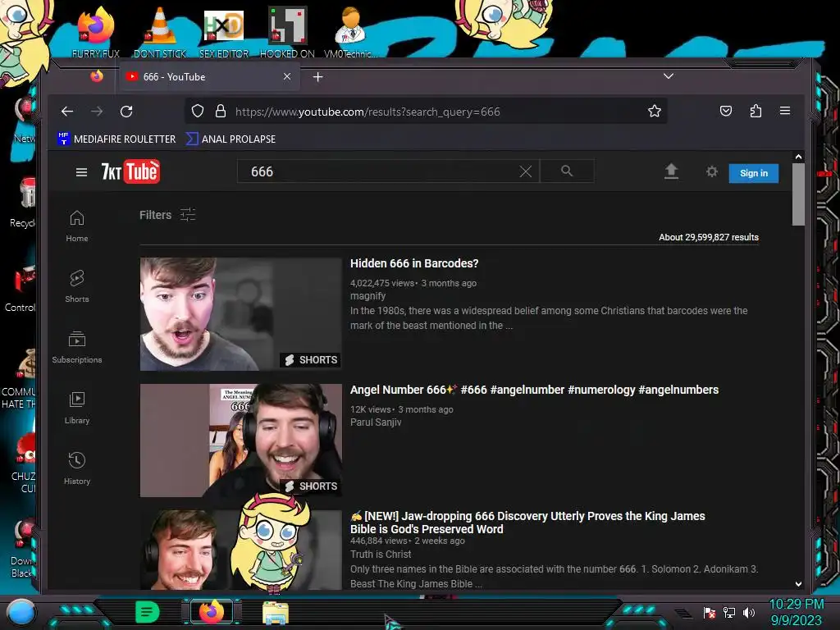
Task: Open the Action Center flag tray icon
Action: (x=710, y=613)
